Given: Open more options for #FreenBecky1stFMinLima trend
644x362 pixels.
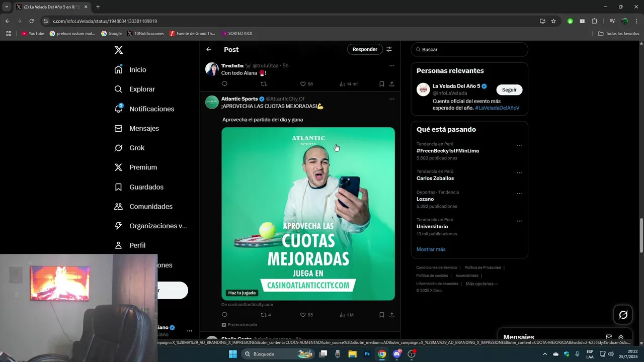Looking at the screenshot, I should (x=519, y=146).
